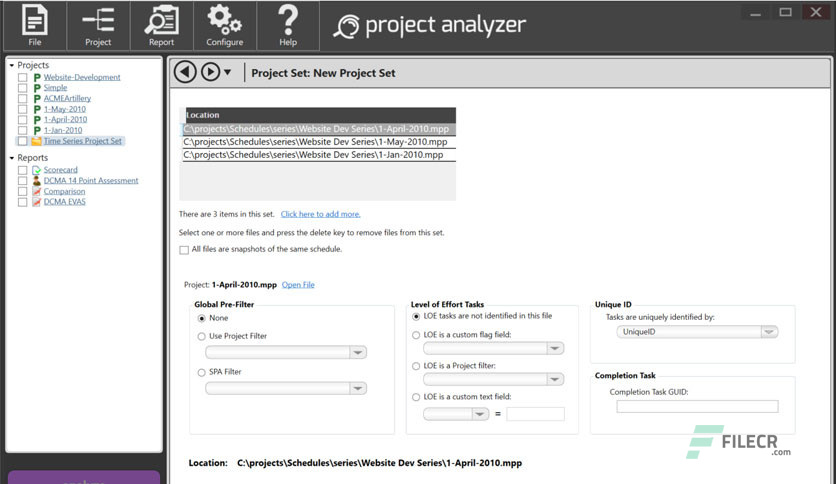Select the 1-Jan-2010.mpp location row
The width and height of the screenshot is (836, 484).
pos(319,155)
